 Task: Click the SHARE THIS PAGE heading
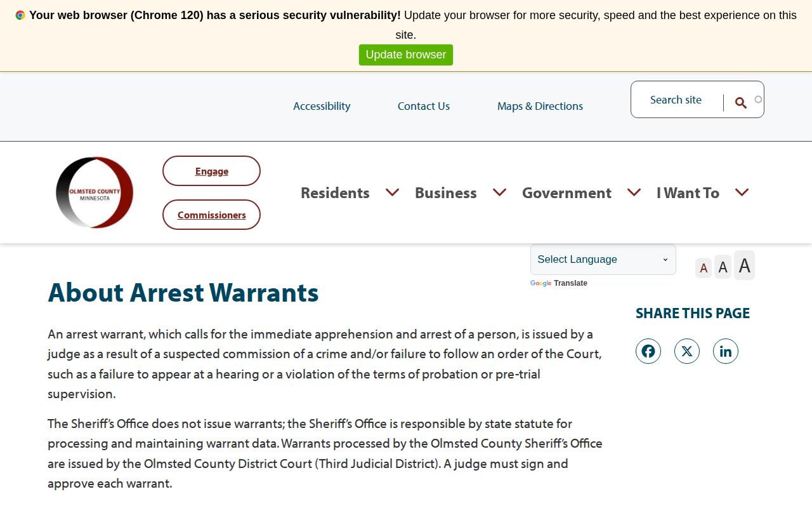pyautogui.click(x=693, y=313)
